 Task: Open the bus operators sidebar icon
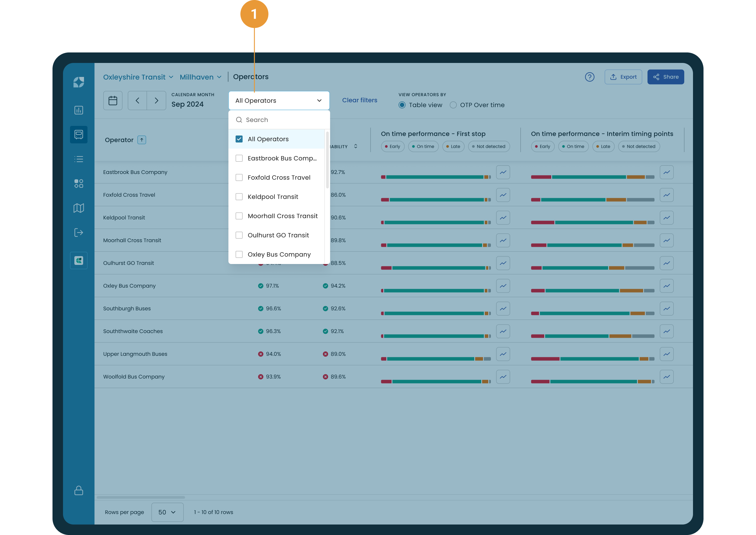(x=78, y=134)
